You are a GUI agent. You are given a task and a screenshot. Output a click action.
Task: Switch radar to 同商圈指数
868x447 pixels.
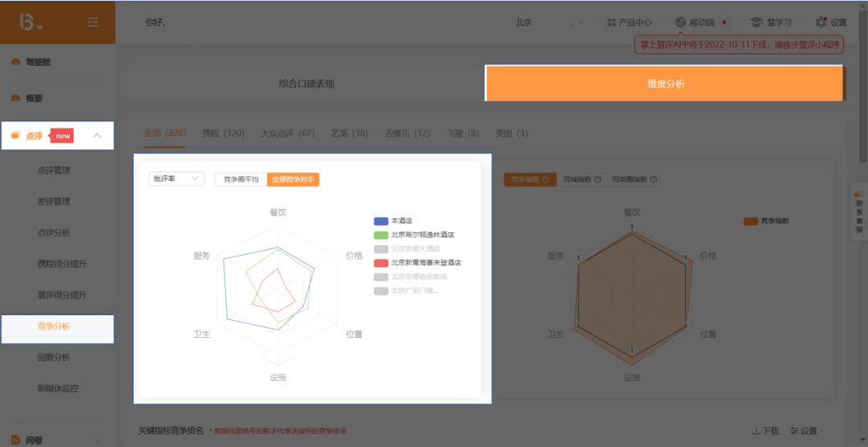coord(634,179)
